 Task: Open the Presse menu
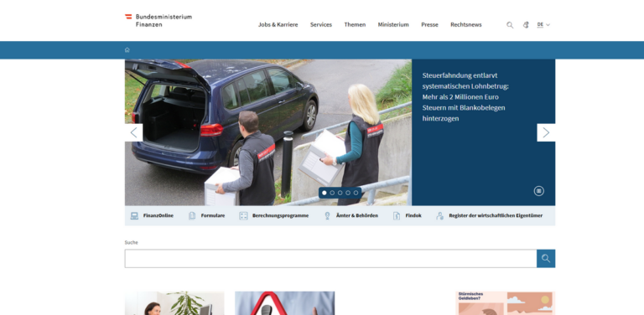click(x=429, y=24)
